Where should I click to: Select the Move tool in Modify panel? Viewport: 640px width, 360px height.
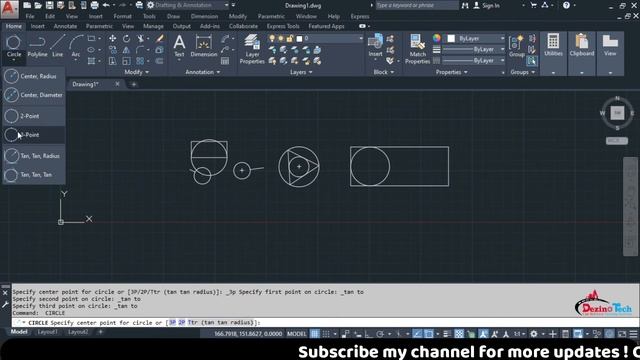[112, 38]
